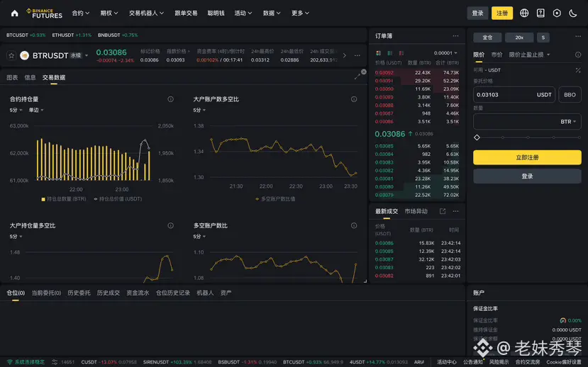Show info for 合约持仓量 chart
The image size is (588, 367).
[x=171, y=99]
